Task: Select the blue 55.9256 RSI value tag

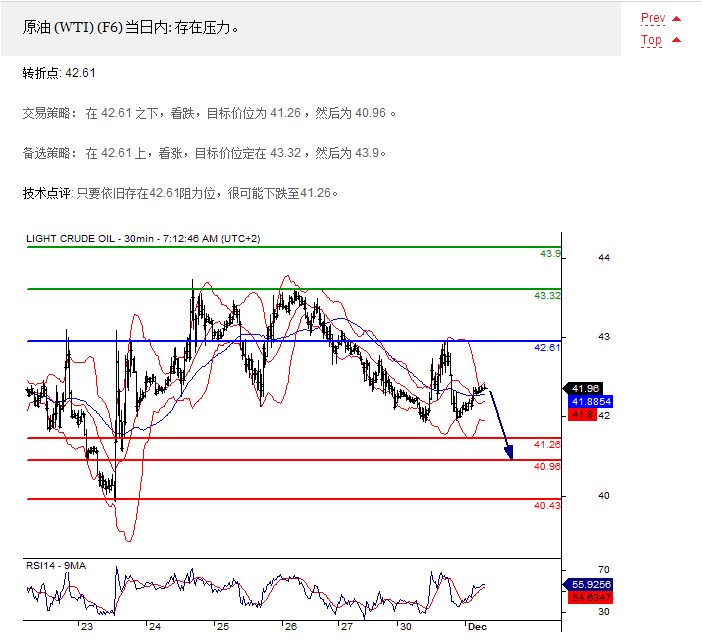Action: 587,584
